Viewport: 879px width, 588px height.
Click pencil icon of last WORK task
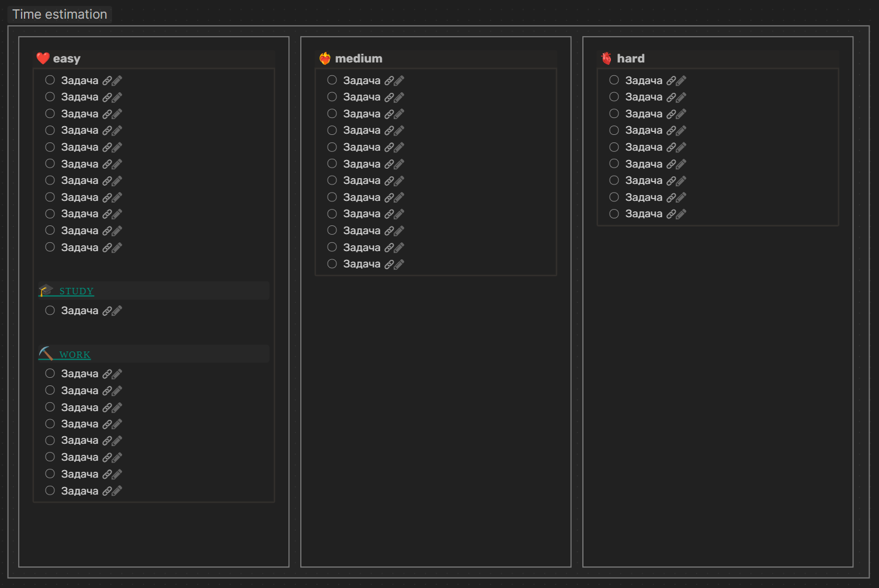(117, 491)
